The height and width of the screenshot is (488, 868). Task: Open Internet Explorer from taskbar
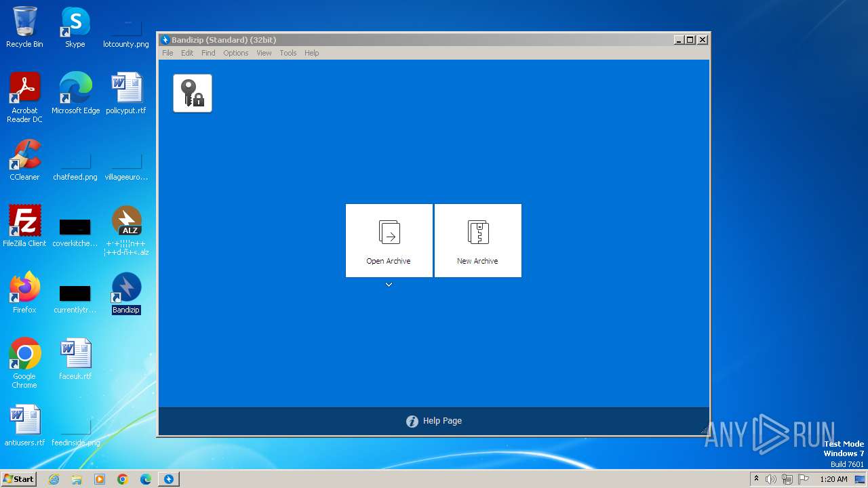54,479
